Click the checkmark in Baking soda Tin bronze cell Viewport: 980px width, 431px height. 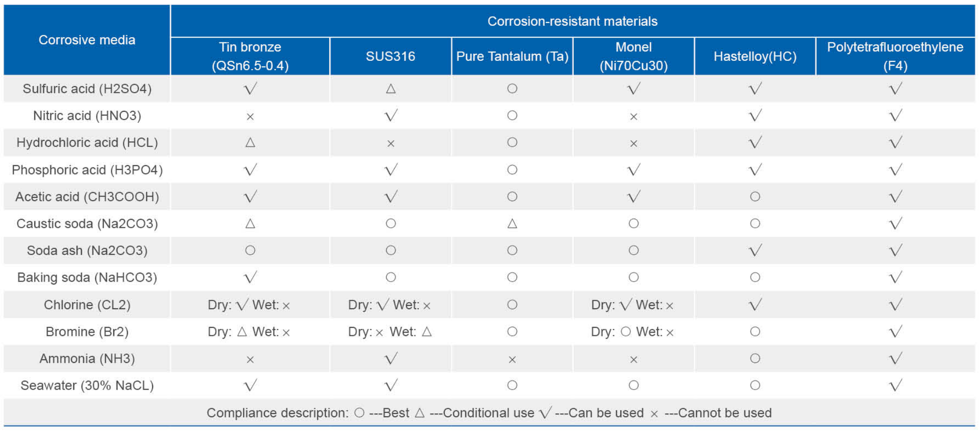(x=250, y=277)
